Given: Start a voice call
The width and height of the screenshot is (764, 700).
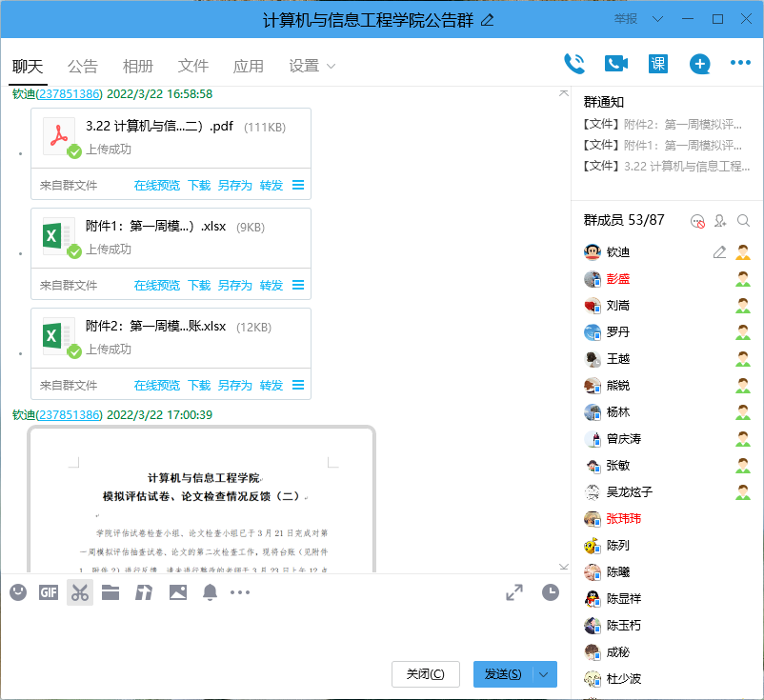Looking at the screenshot, I should tap(573, 63).
